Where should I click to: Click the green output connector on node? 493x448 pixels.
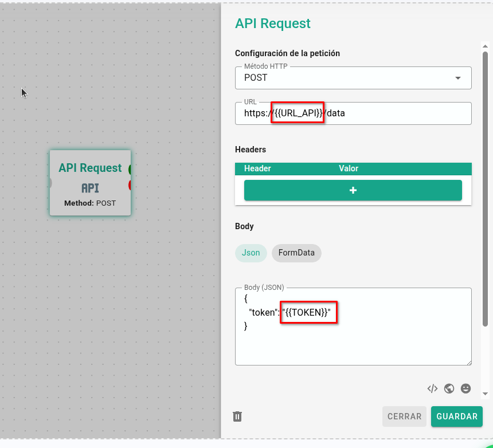131,170
